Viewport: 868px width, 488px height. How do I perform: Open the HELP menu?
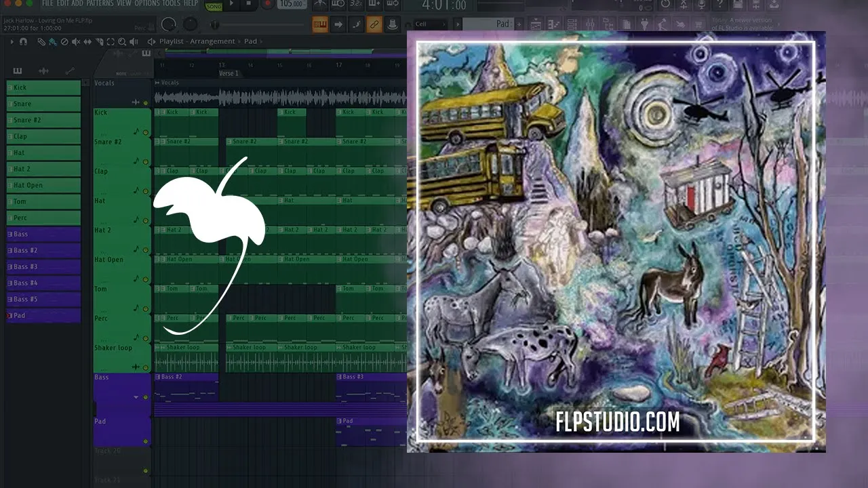point(191,3)
